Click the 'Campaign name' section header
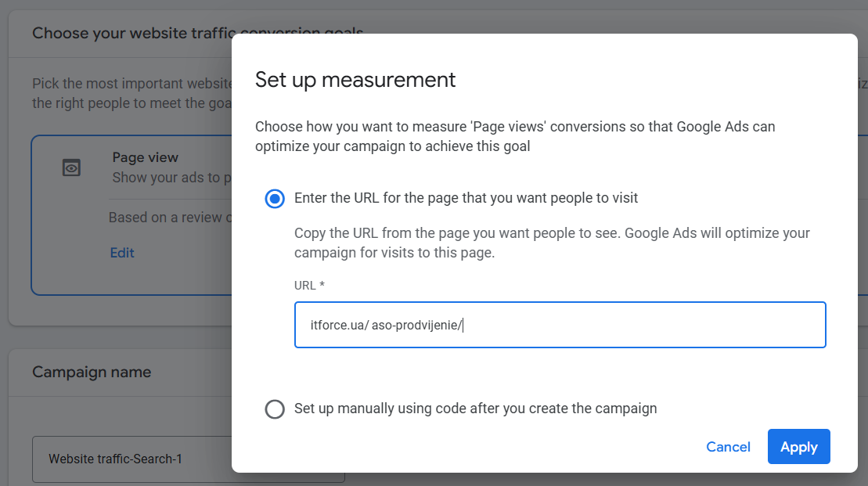868x486 pixels. click(92, 372)
